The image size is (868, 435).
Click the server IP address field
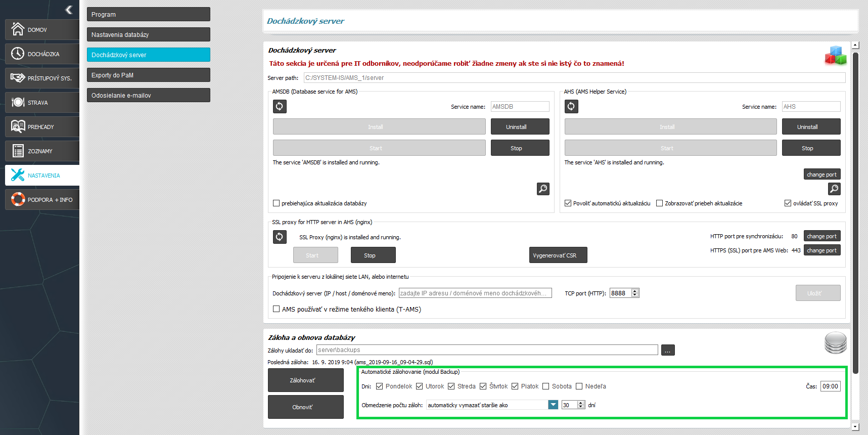pyautogui.click(x=475, y=293)
